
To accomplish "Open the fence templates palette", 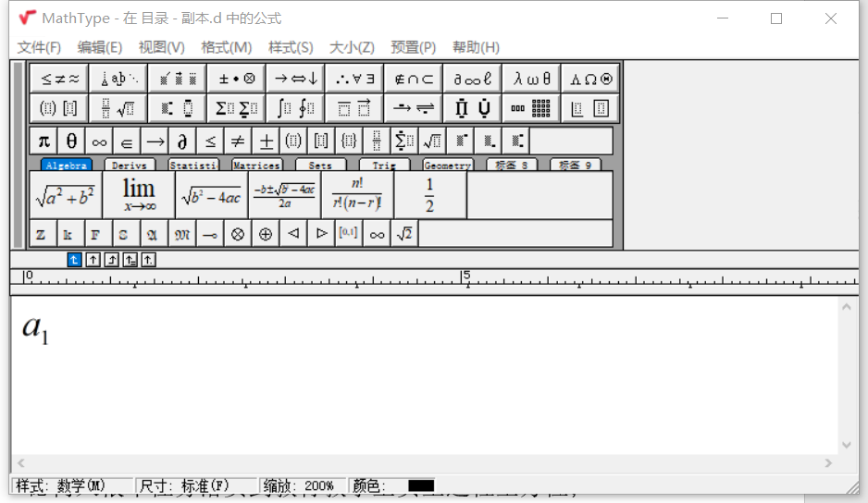I will 60,108.
